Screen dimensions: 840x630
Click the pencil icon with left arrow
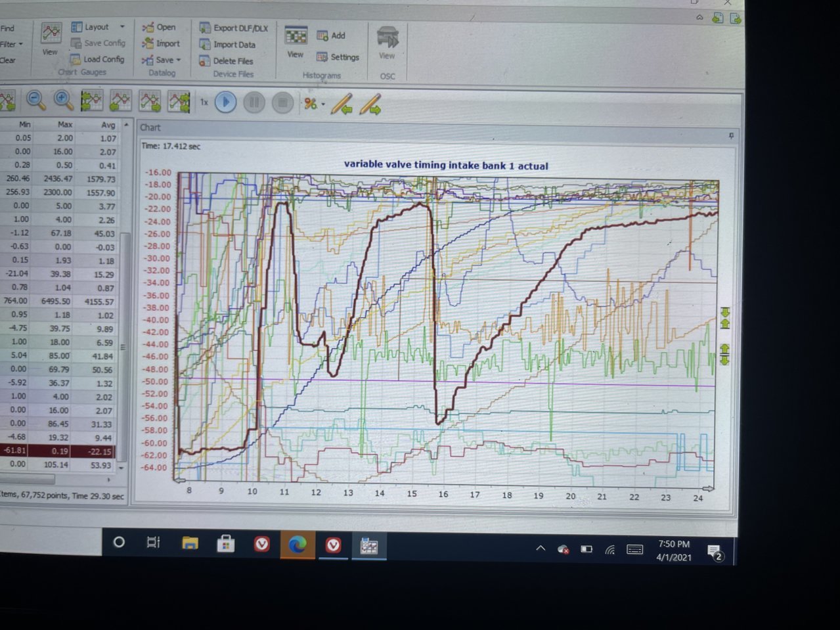(x=342, y=104)
